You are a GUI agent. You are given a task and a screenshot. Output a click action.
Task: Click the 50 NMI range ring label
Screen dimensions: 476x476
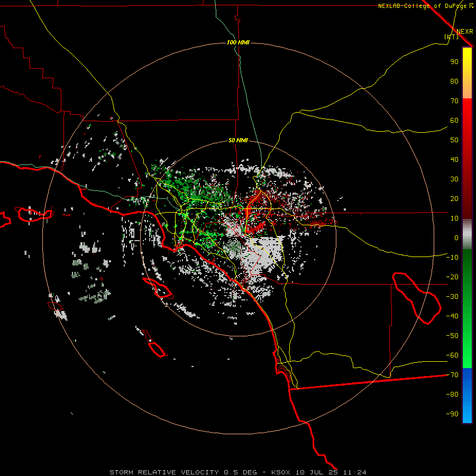click(238, 140)
